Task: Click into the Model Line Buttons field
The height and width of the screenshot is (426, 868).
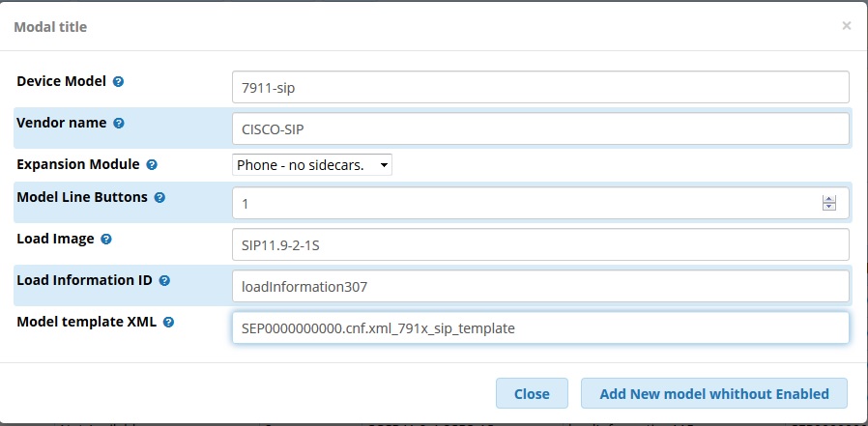Action: coord(522,203)
